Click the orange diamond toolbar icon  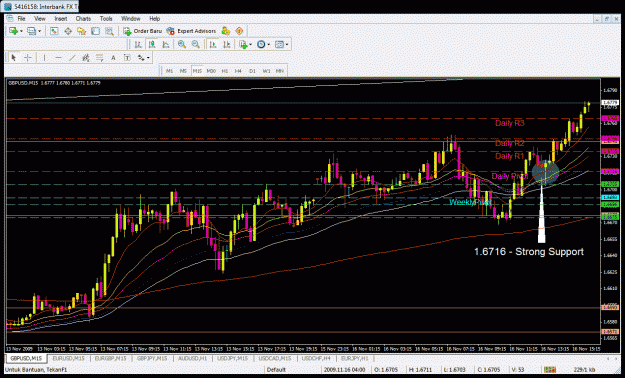coord(239,31)
